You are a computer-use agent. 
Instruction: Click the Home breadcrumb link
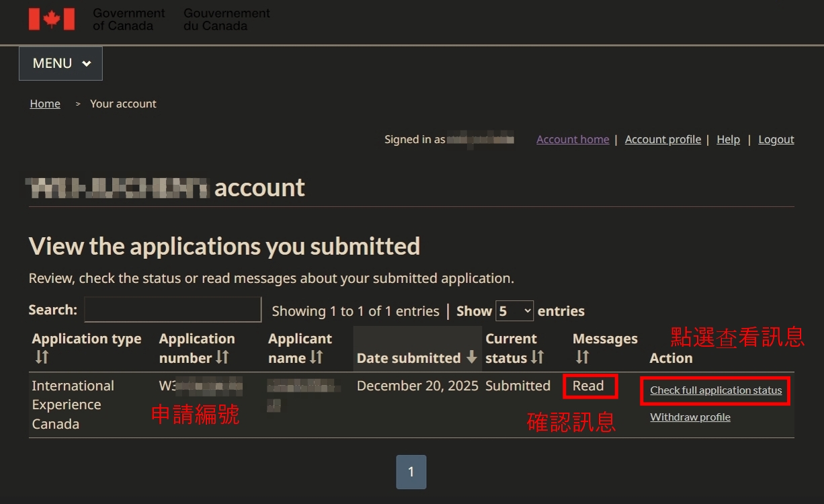coord(45,103)
